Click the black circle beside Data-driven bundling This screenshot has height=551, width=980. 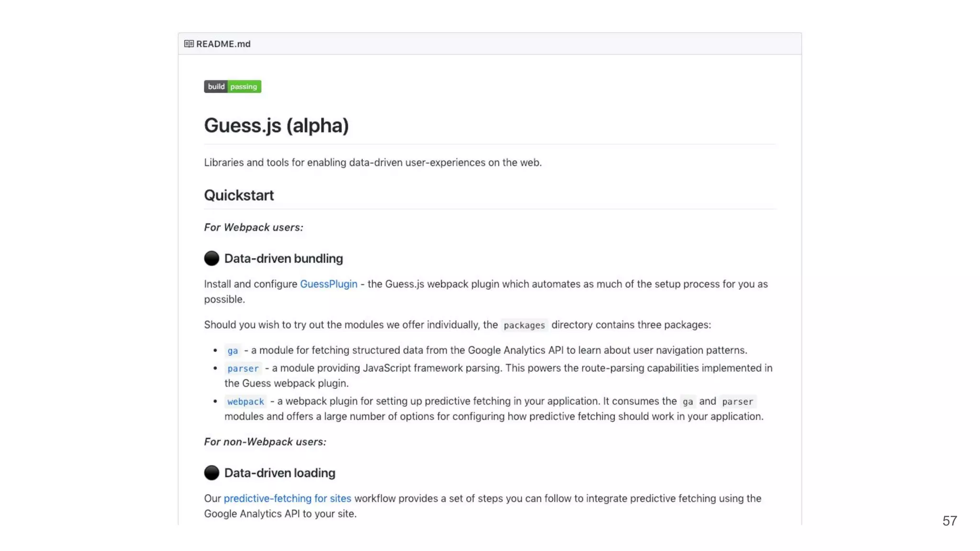(212, 258)
